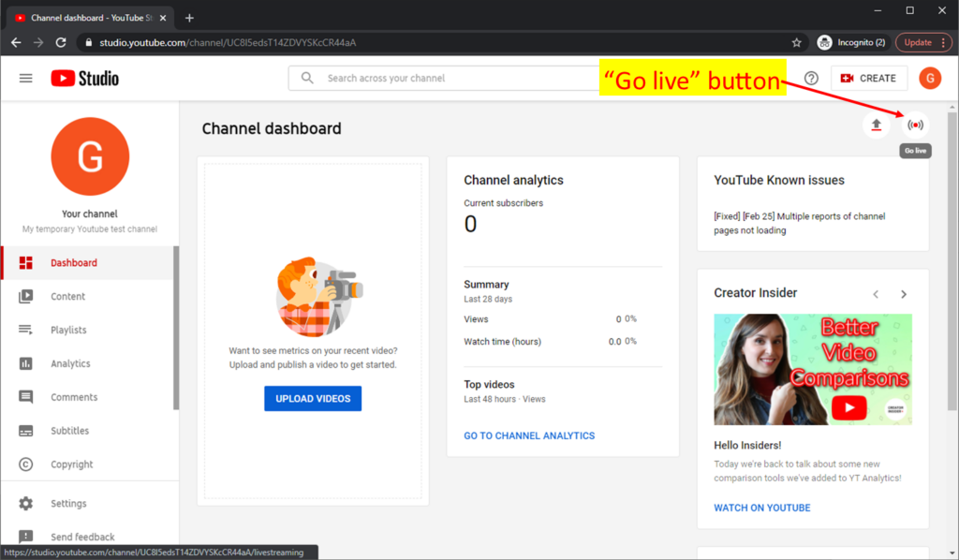Select the Channel dashboard browser tab
Image resolution: width=959 pixels, height=560 pixels.
coord(91,18)
